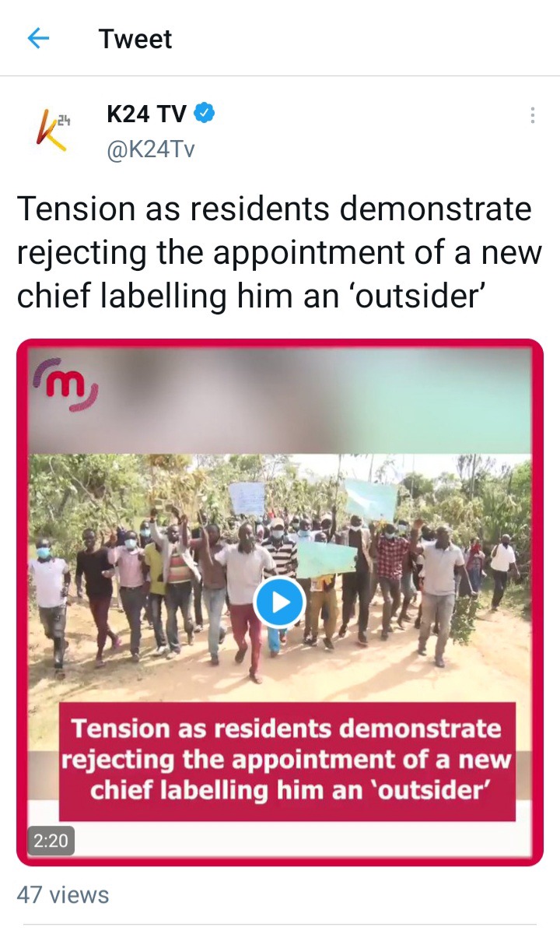Click the blue verified badge

(204, 114)
